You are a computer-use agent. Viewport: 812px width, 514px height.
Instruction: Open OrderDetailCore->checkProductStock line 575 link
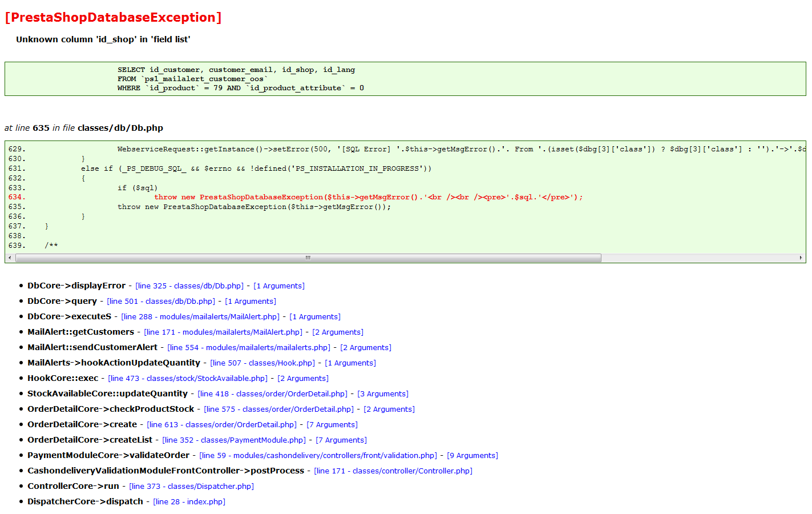(x=278, y=409)
